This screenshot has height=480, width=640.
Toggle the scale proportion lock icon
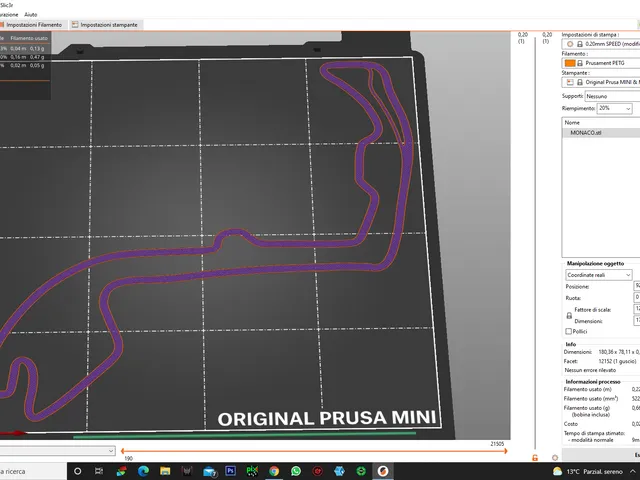(x=569, y=316)
